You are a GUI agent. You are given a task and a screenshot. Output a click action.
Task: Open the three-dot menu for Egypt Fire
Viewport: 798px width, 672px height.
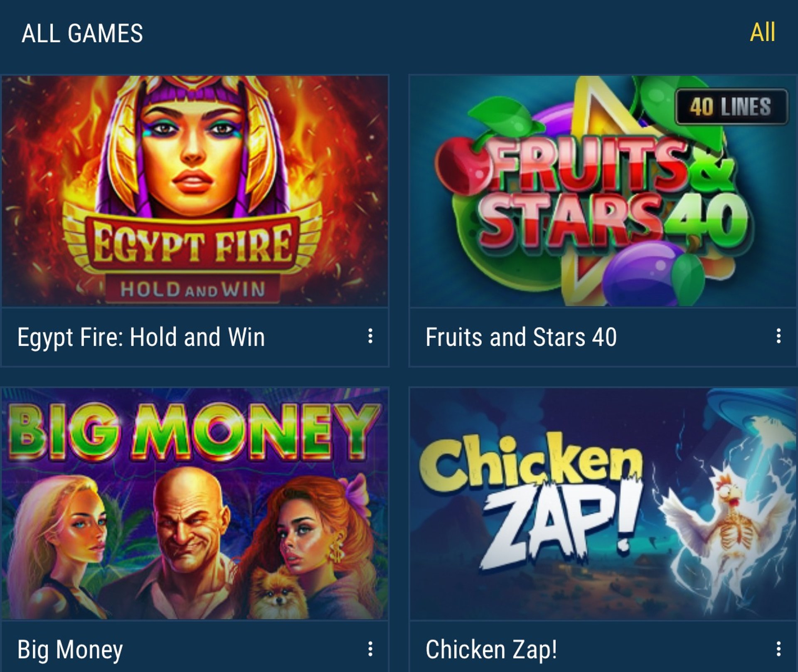pyautogui.click(x=370, y=336)
